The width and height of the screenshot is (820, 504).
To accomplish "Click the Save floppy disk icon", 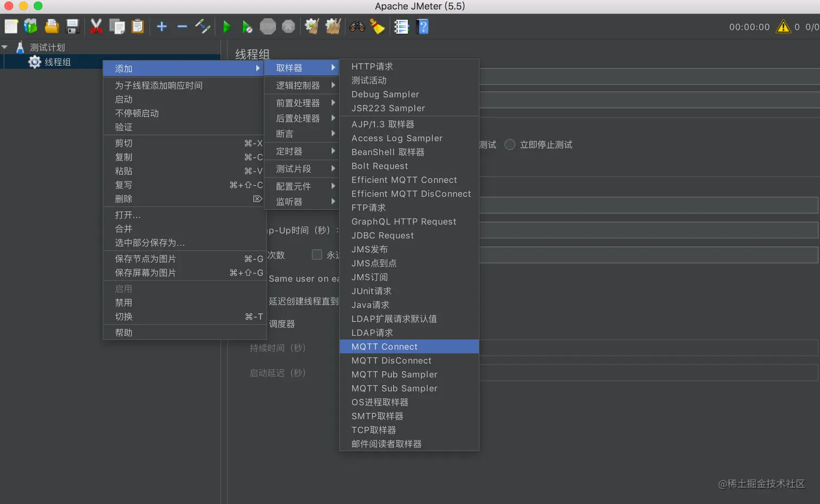I will (x=72, y=27).
